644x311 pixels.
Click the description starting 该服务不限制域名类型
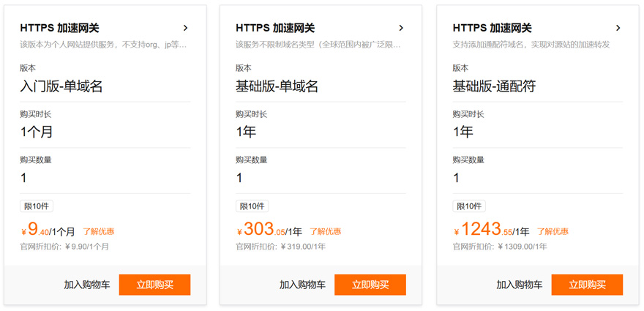[319, 45]
